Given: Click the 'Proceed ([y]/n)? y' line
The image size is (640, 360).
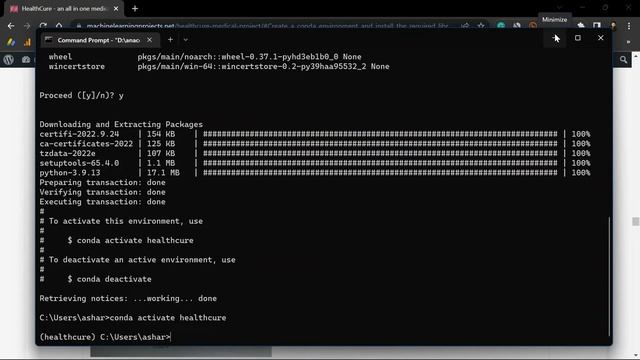Looking at the screenshot, I should [x=81, y=96].
